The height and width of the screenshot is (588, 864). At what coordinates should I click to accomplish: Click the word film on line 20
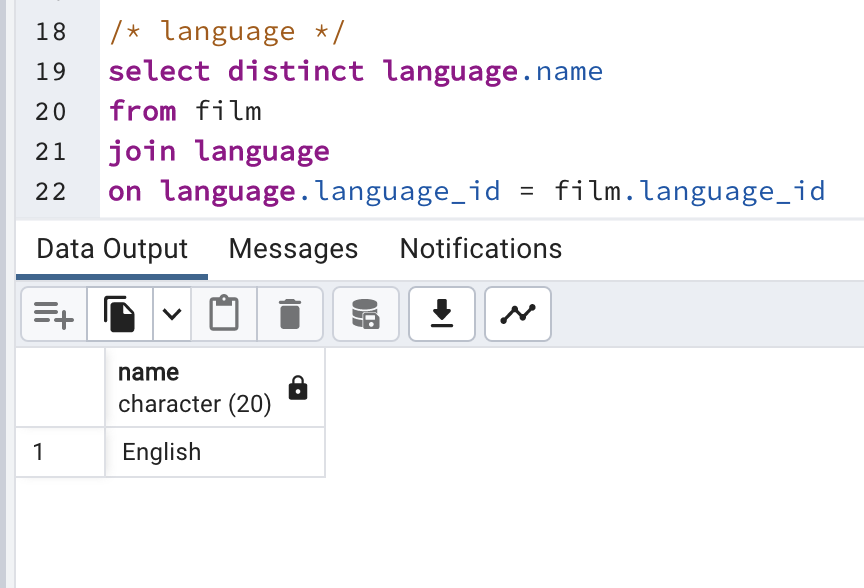click(228, 111)
